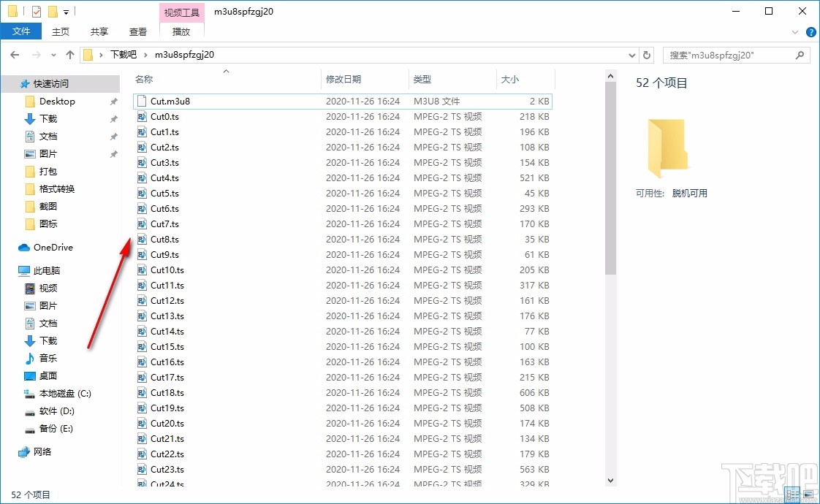
Task: Select the Cut.m3u8 file icon
Action: click(x=142, y=101)
